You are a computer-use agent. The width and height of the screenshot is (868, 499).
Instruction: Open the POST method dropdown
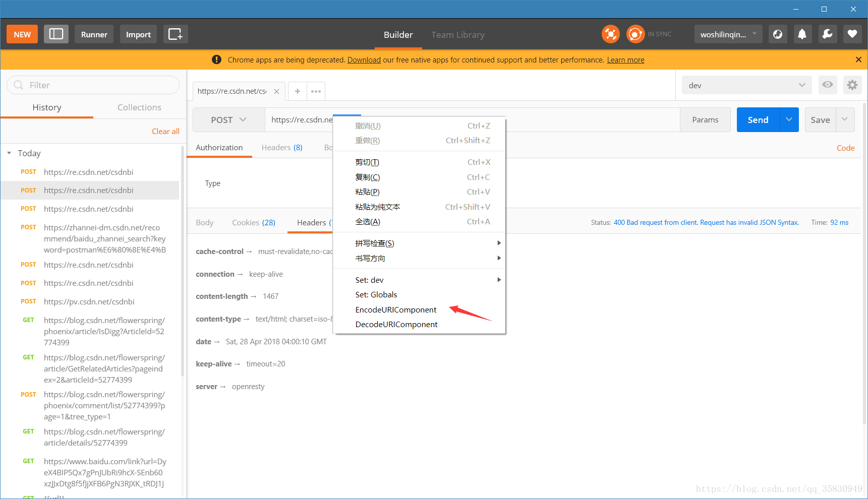[229, 120]
